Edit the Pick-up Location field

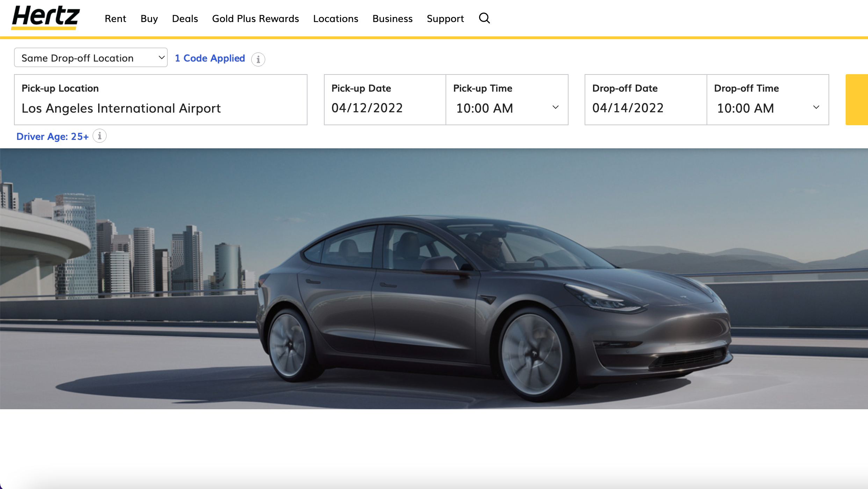coord(161,108)
